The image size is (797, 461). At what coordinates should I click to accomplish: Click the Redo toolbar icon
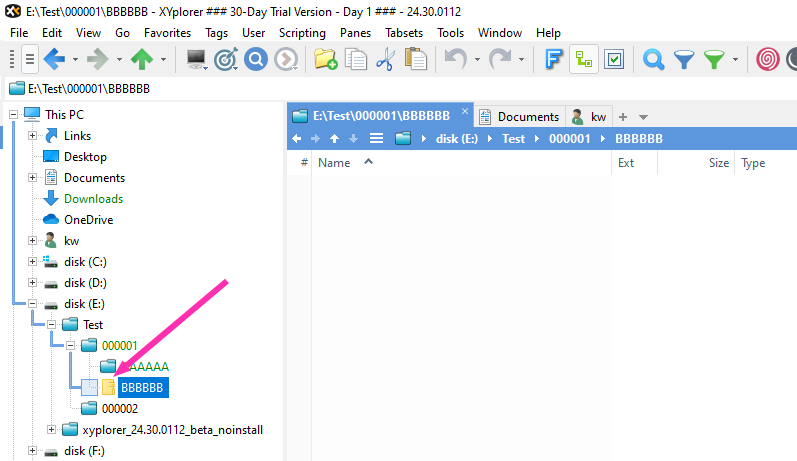(x=500, y=59)
